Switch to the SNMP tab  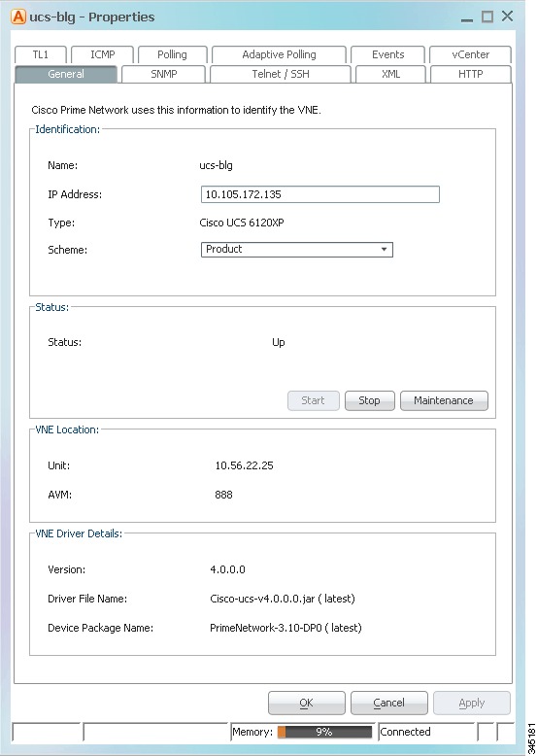[164, 74]
